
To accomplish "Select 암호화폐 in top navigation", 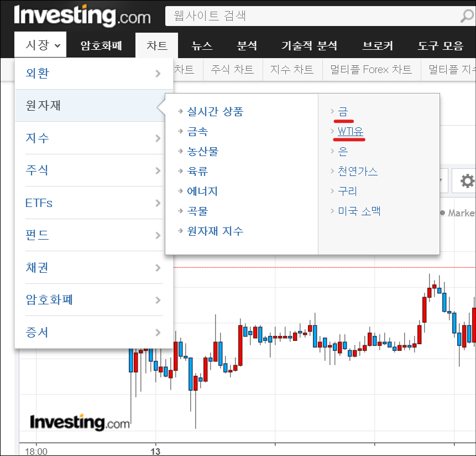I will 101,45.
